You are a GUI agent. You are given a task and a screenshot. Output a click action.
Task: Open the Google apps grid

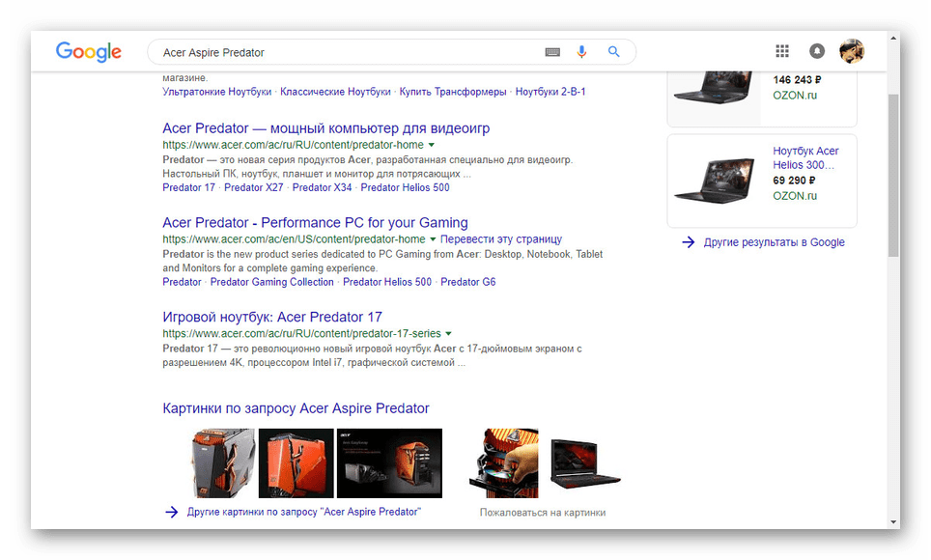[782, 51]
